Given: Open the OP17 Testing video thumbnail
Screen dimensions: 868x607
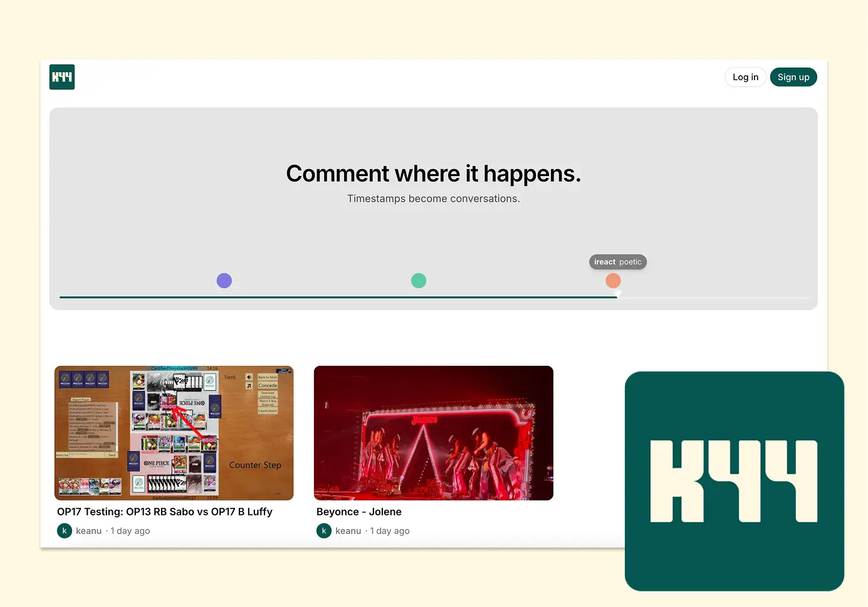Looking at the screenshot, I should tap(174, 433).
